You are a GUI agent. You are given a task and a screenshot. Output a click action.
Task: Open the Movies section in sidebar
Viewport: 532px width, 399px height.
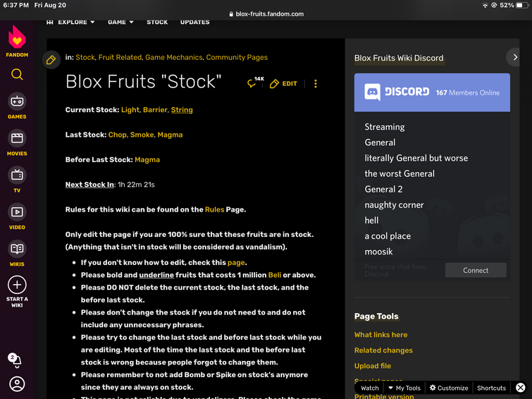pos(17,139)
